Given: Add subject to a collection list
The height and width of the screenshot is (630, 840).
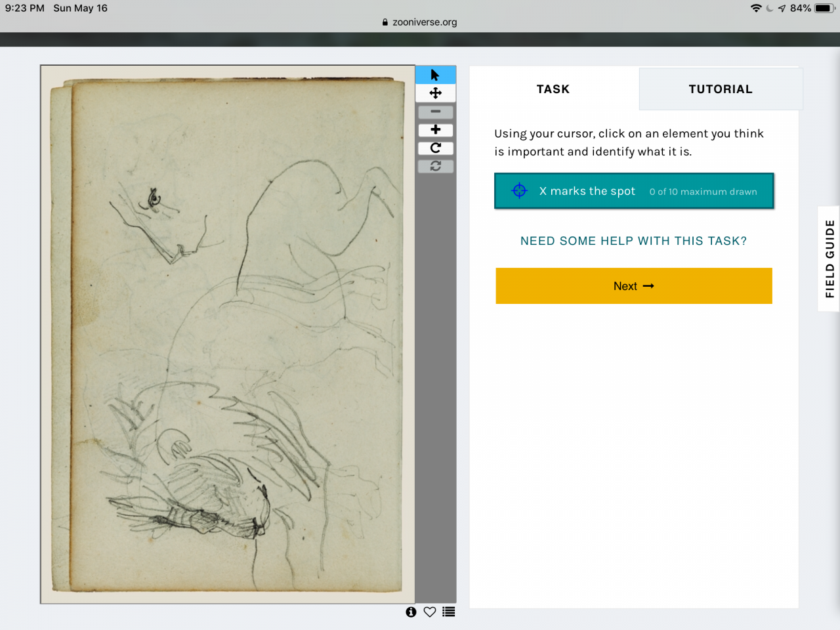Looking at the screenshot, I should [449, 612].
